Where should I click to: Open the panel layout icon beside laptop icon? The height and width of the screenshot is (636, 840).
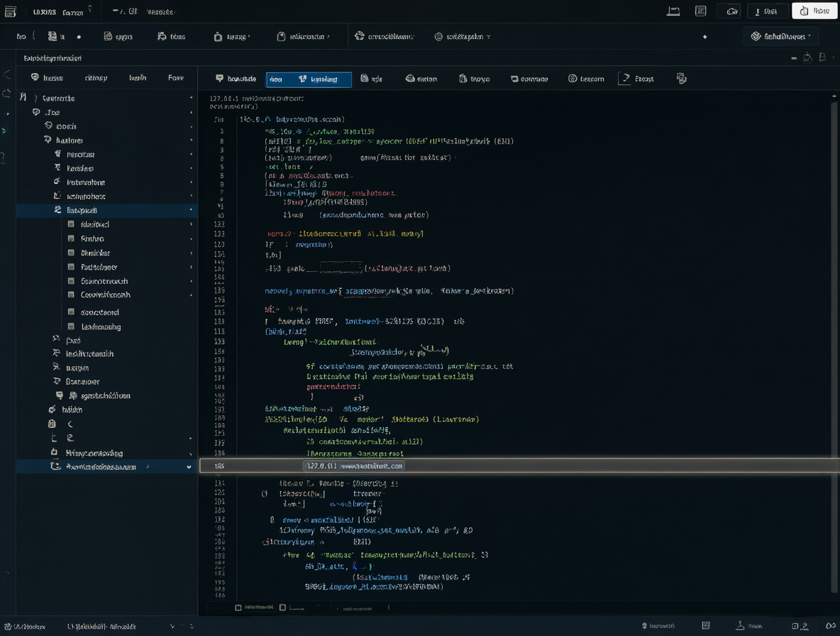pos(701,11)
